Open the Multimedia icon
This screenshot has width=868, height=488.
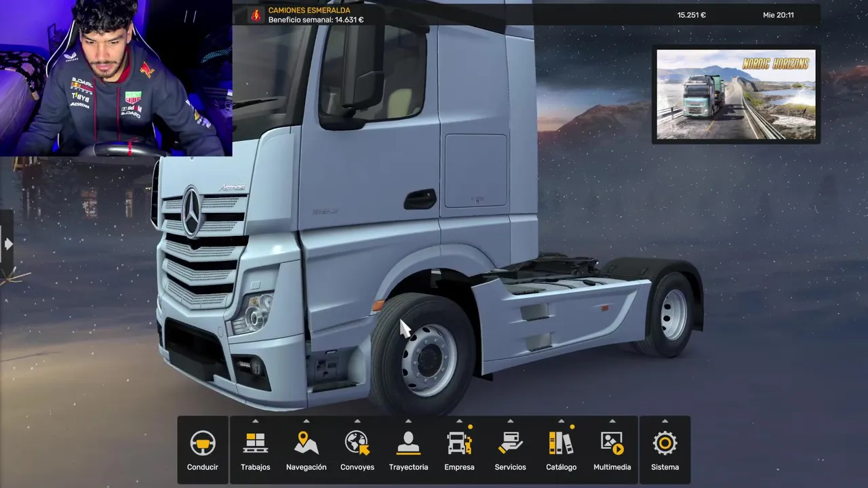pyautogui.click(x=612, y=443)
